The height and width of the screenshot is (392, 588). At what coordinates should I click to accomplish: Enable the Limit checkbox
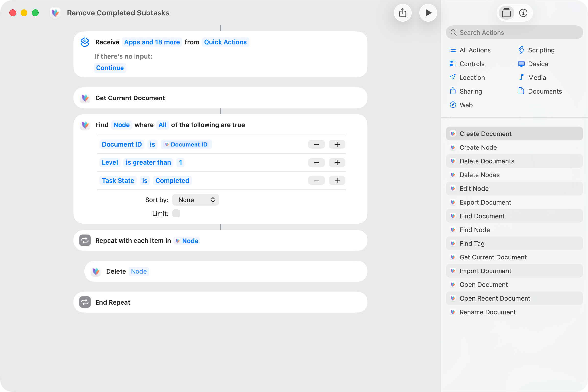pyautogui.click(x=176, y=213)
